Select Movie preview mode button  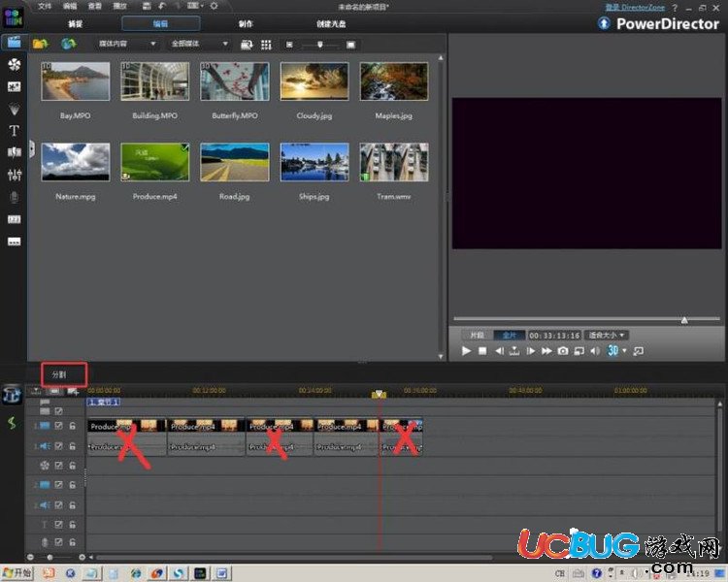pos(510,335)
